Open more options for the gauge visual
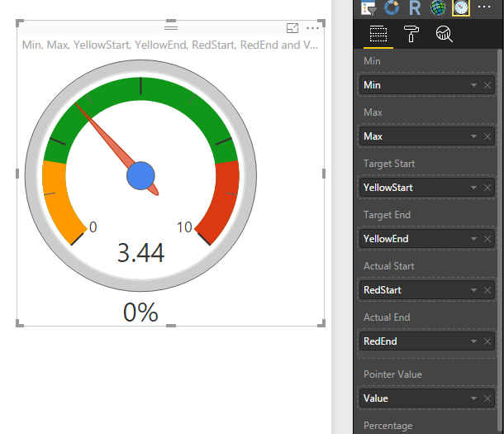This screenshot has height=434, width=504. click(x=313, y=28)
